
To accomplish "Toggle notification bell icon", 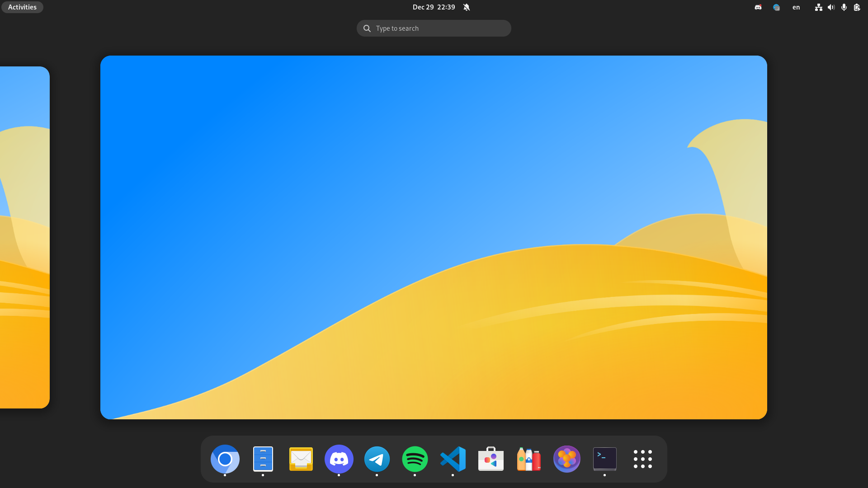I will pyautogui.click(x=467, y=7).
